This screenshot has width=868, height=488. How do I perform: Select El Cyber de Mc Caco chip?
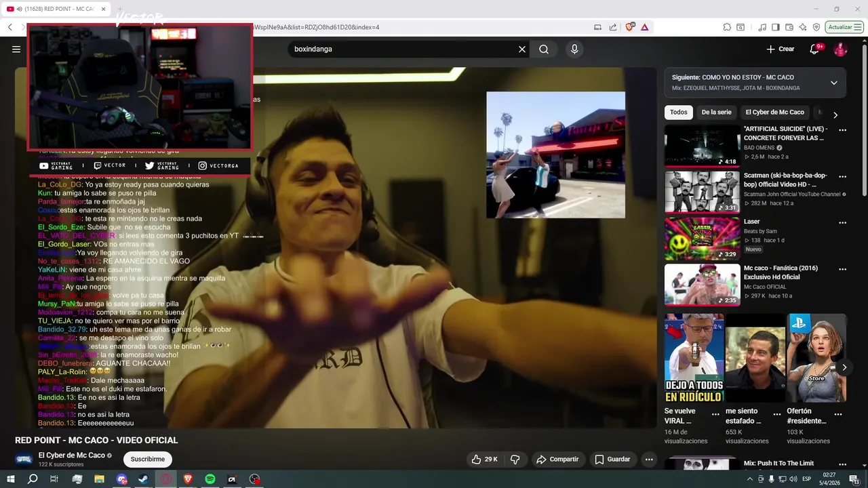[x=774, y=113]
